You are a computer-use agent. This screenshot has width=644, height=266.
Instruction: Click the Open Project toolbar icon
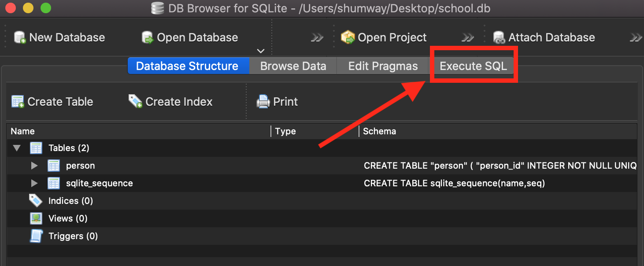[348, 37]
